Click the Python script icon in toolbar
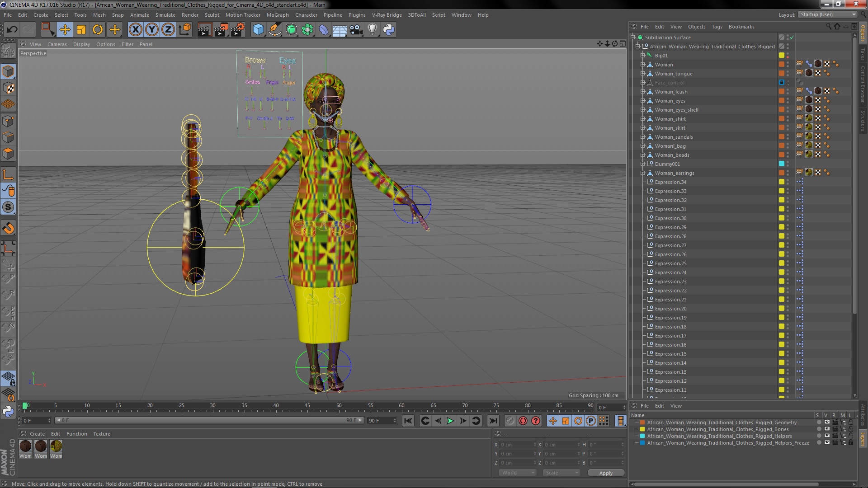Image resolution: width=868 pixels, height=488 pixels. point(389,30)
